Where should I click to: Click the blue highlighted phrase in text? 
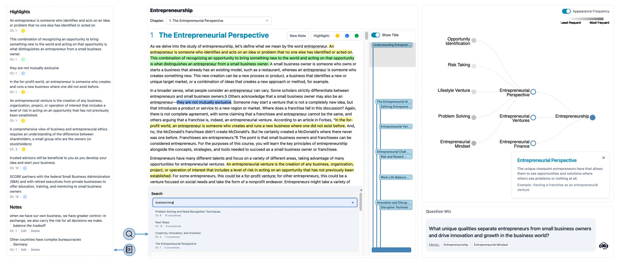point(204,102)
